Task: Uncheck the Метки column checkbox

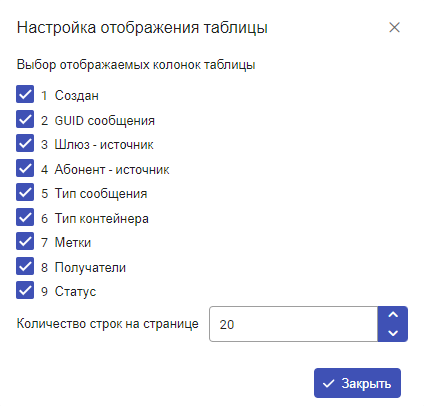Action: point(25,241)
